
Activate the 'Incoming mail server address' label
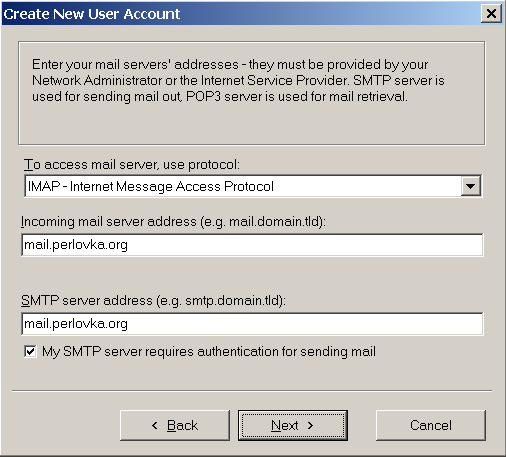173,222
